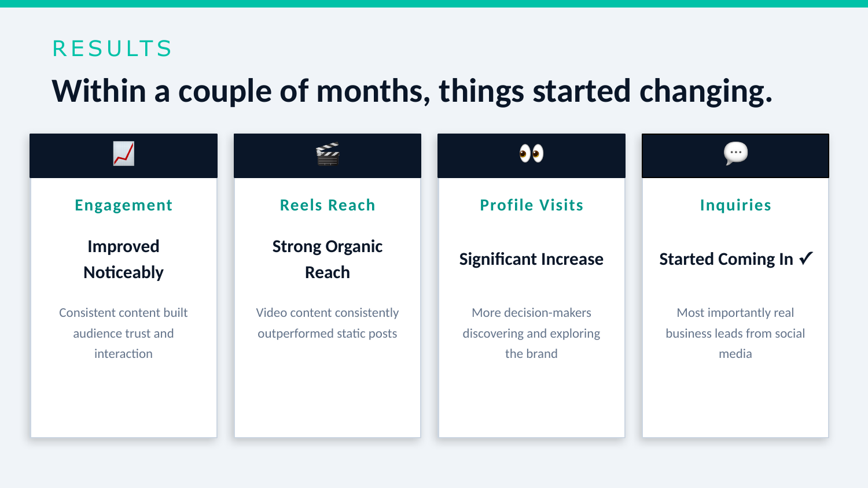The height and width of the screenshot is (488, 868).
Task: Click the eyes emoji icon
Action: [531, 153]
